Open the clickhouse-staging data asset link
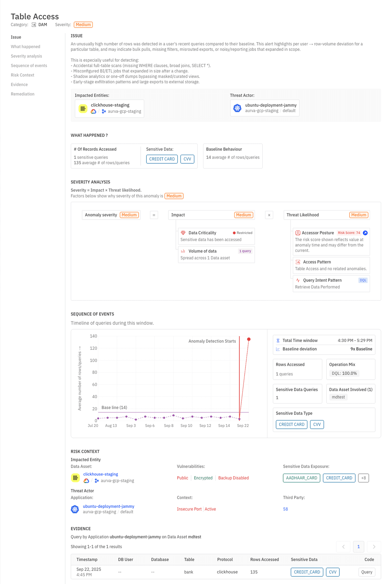The height and width of the screenshot is (584, 392). pyautogui.click(x=100, y=474)
